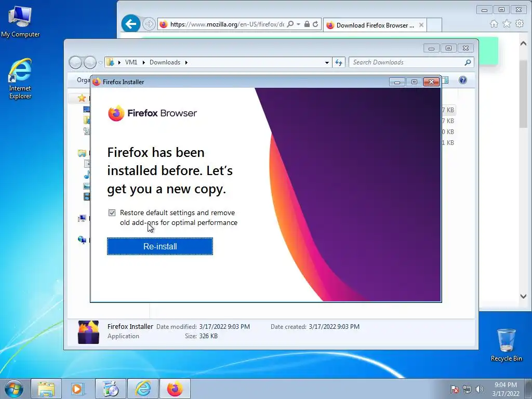The image size is (532, 399).
Task: Select Computer icon in navigation pane
Action: click(82, 218)
